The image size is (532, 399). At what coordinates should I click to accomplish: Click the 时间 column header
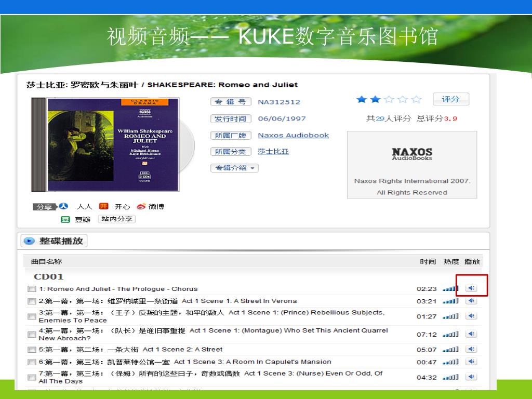[x=428, y=262]
